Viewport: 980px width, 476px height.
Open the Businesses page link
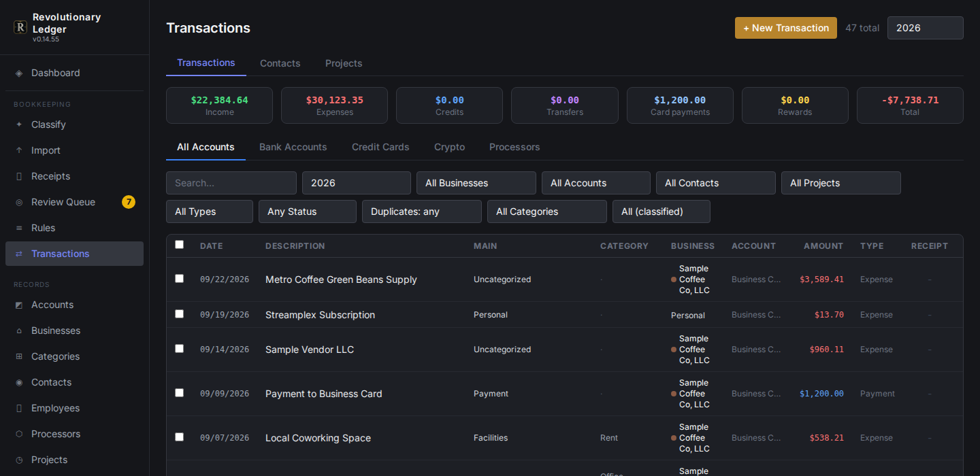(75, 330)
